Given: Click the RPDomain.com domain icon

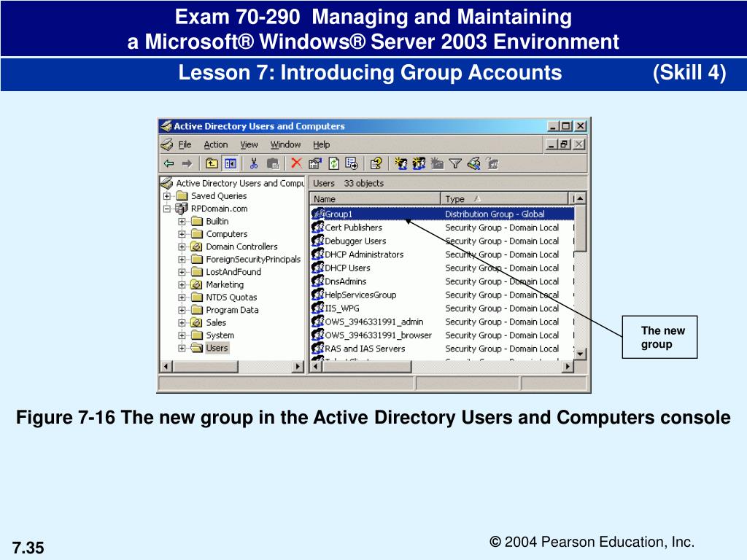Looking at the screenshot, I should 182,209.
